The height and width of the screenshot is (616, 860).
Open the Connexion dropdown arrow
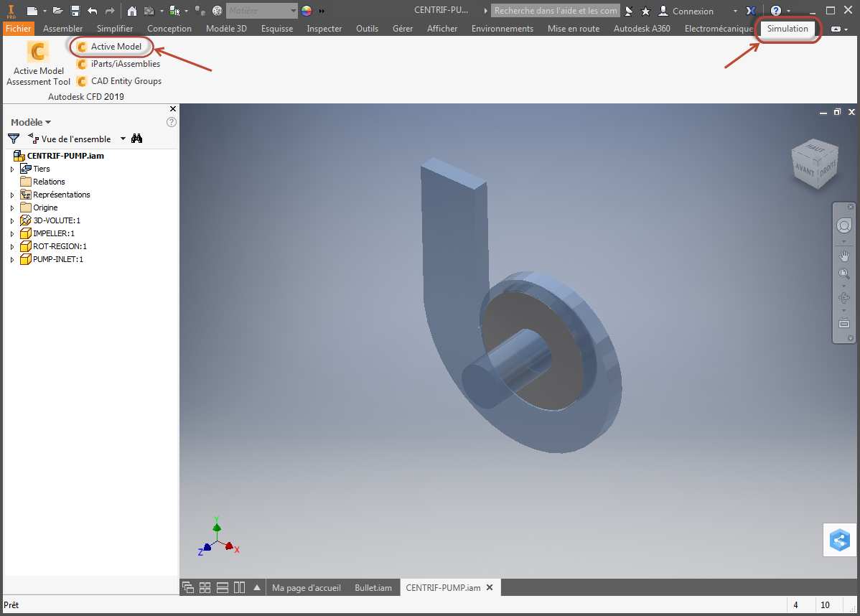click(x=735, y=11)
